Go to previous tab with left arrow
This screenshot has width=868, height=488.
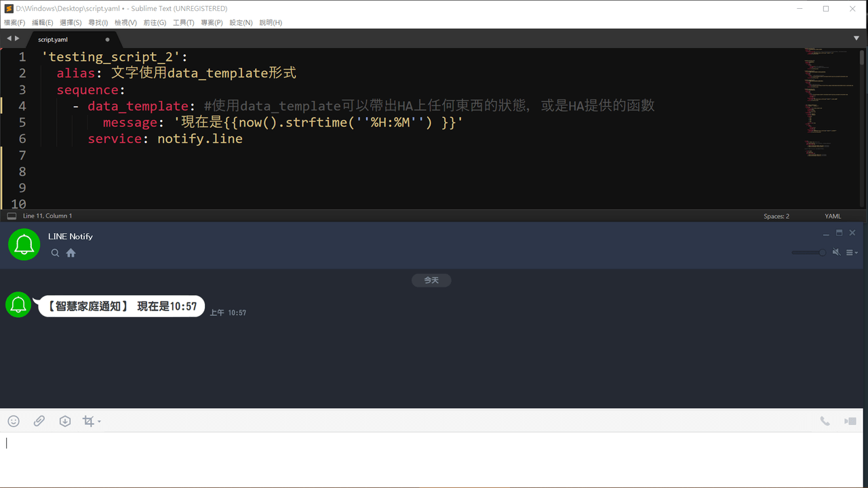click(x=9, y=39)
